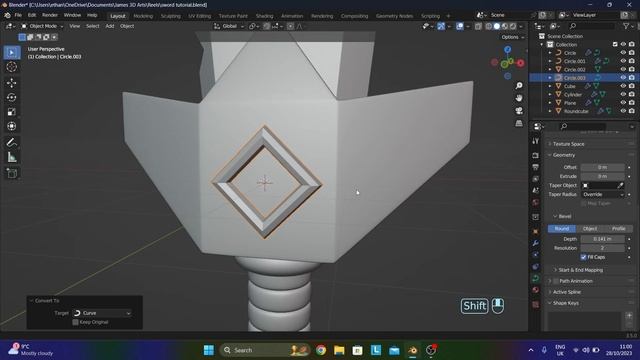
Task: Activate the Select Box tool
Action: (12, 53)
